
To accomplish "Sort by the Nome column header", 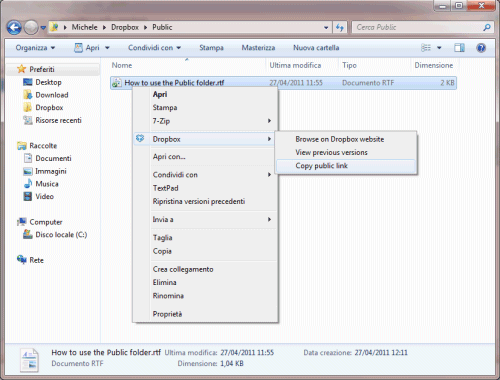I will click(122, 65).
